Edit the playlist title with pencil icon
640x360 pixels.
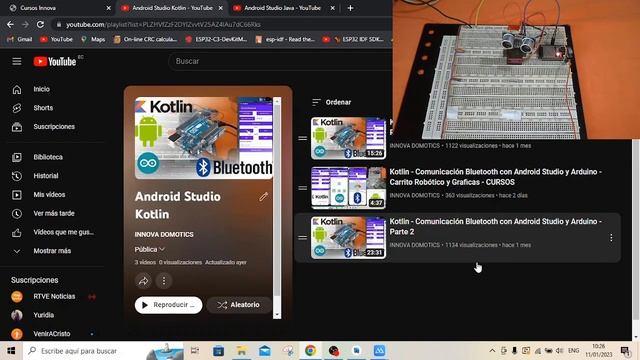pos(264,197)
